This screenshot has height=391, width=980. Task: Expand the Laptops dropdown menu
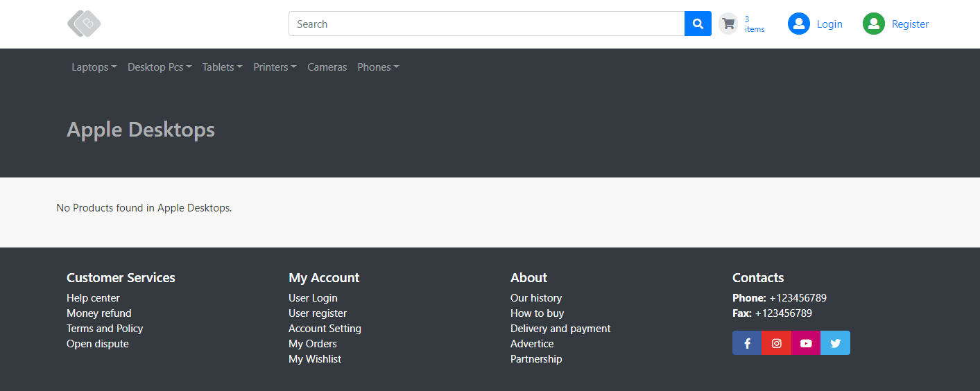point(94,67)
